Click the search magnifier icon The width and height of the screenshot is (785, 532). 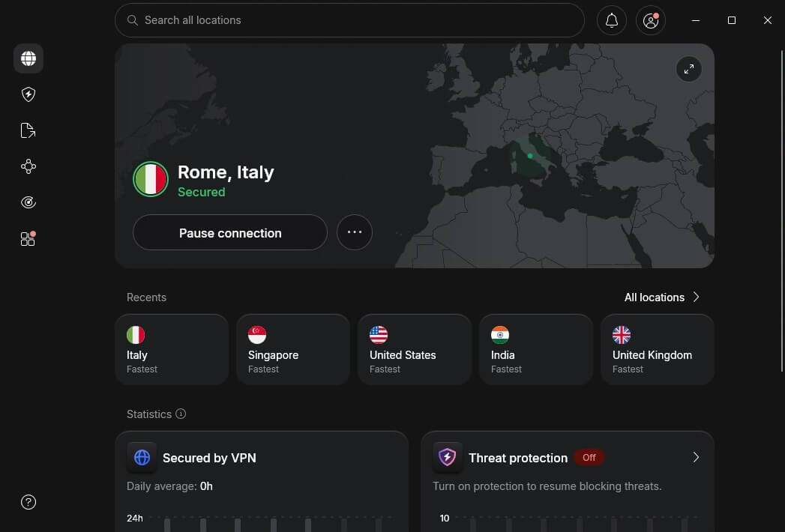pyautogui.click(x=132, y=20)
